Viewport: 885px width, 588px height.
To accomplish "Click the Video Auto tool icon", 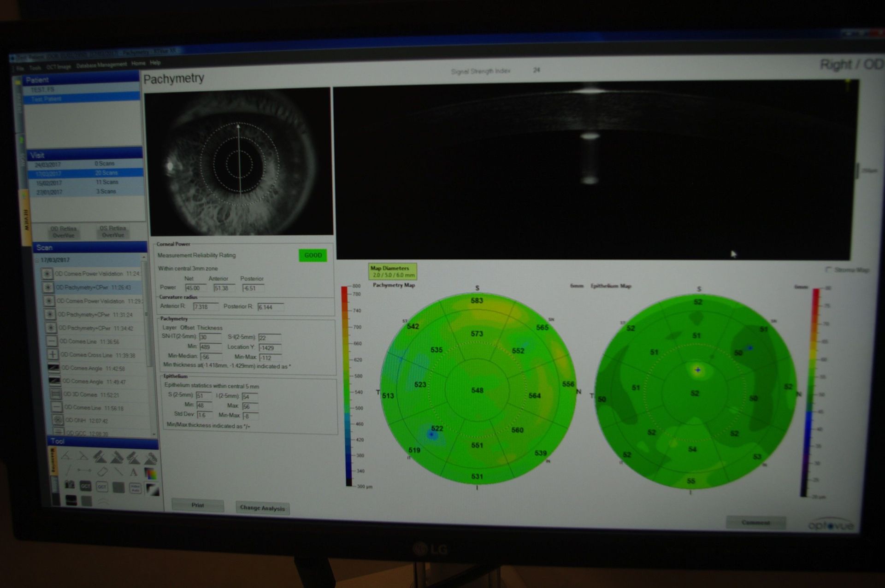I will [135, 488].
